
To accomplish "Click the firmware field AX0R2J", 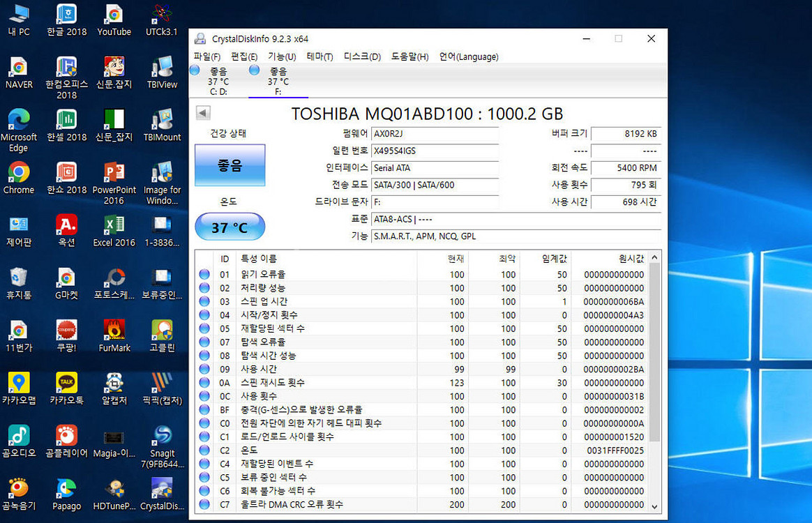I will 435,134.
